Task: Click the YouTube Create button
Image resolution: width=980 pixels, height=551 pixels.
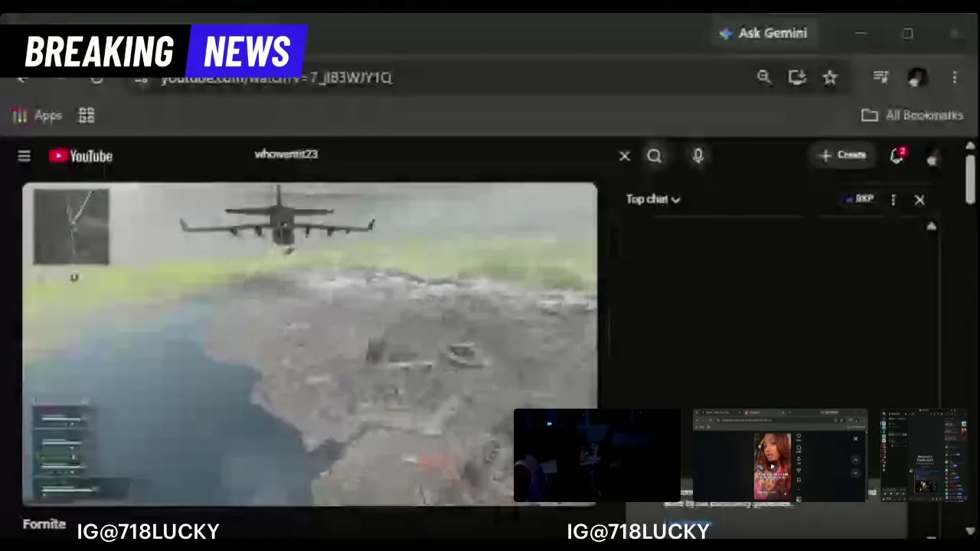Action: 842,155
